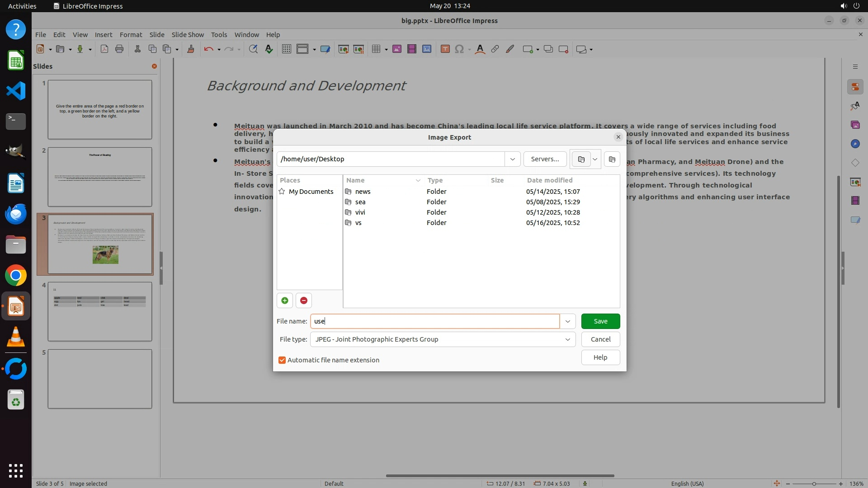Click the Save button
The image size is (868, 488).
pyautogui.click(x=600, y=321)
